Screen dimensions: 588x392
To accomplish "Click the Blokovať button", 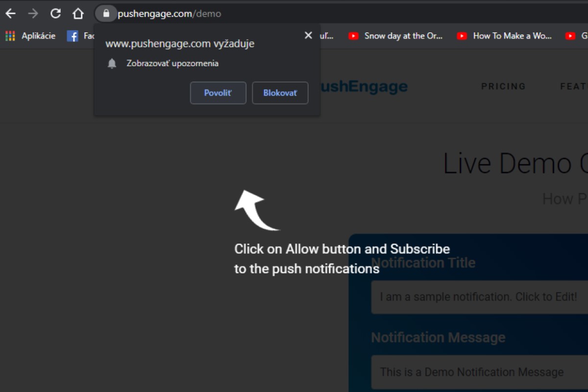I will (x=280, y=93).
